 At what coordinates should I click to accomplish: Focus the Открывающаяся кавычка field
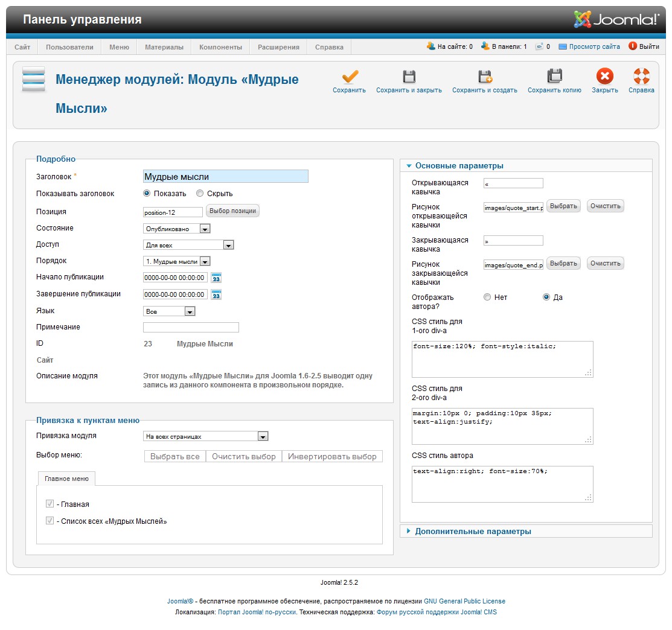tap(513, 183)
